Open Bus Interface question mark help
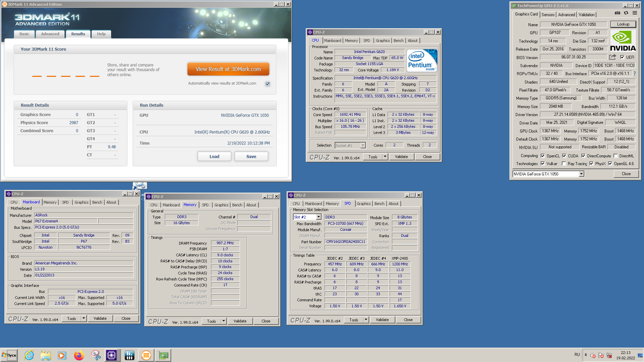 (x=634, y=73)
